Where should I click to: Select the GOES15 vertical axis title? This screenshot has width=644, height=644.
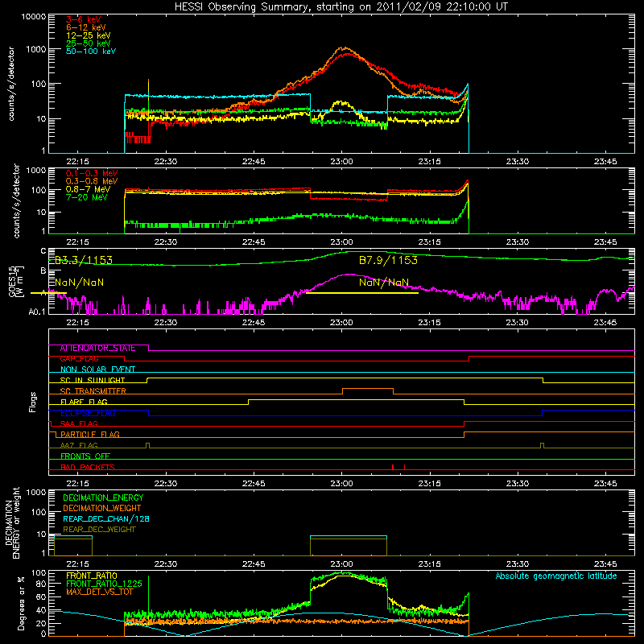(12, 281)
